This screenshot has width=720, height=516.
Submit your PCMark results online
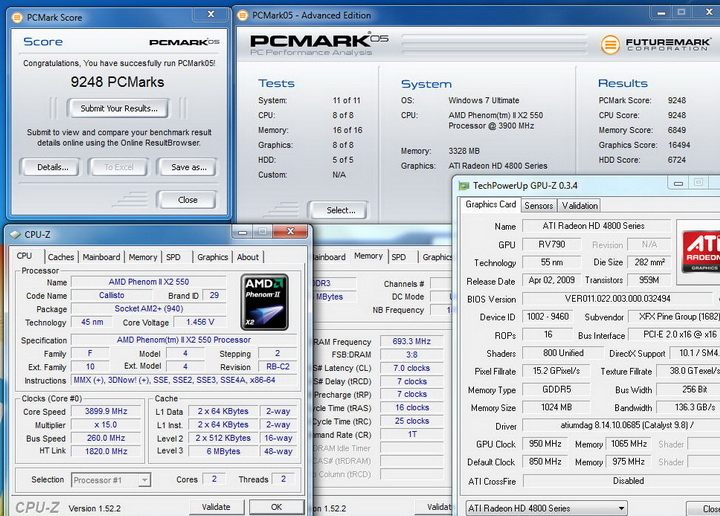pyautogui.click(x=118, y=108)
